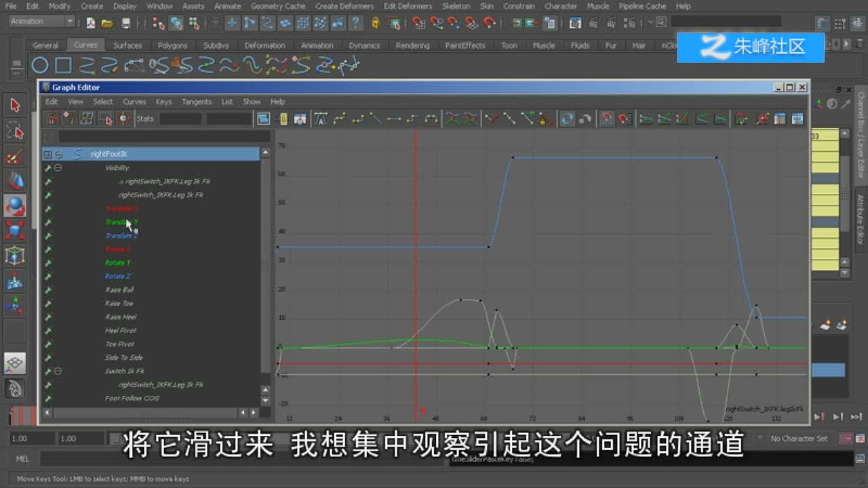Collapse the Switch Ik Fk channel expander
This screenshot has height=488, width=868.
[x=58, y=371]
